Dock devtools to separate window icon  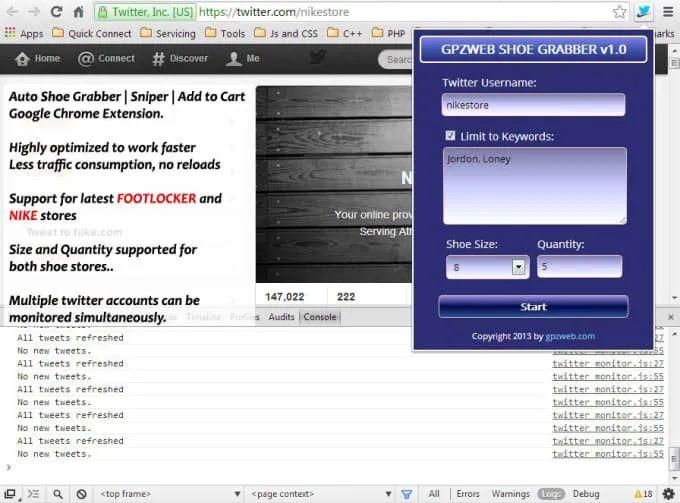click(10, 493)
